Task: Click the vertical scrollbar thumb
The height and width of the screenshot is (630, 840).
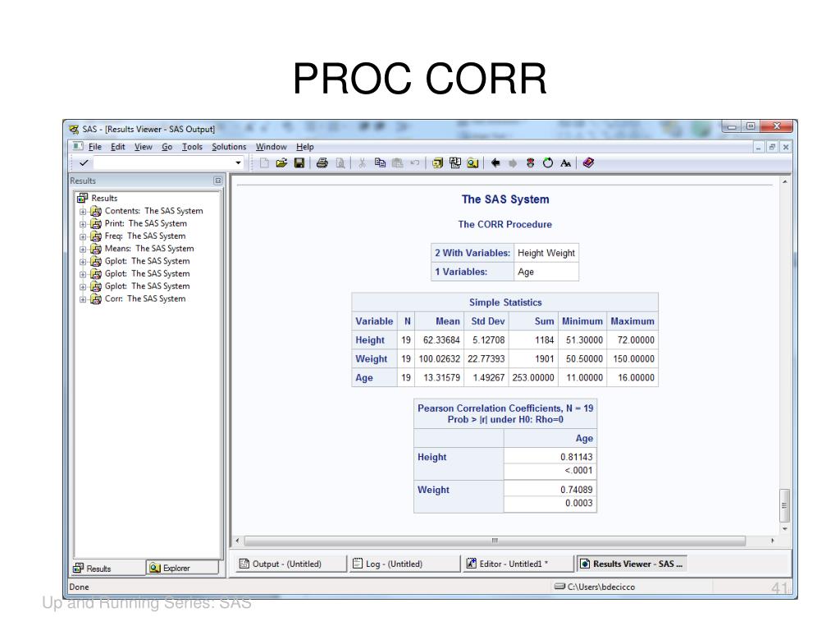Action: click(784, 505)
